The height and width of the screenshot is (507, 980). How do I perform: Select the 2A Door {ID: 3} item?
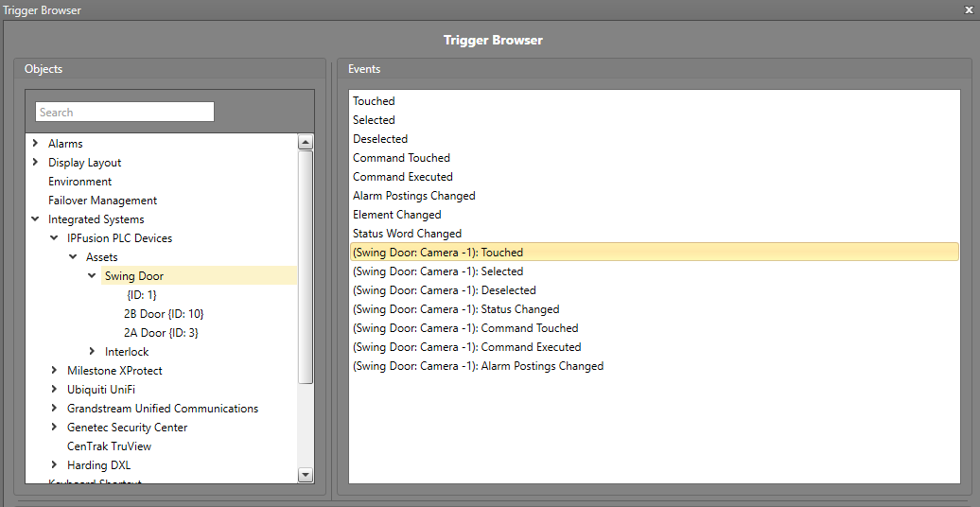tap(161, 333)
